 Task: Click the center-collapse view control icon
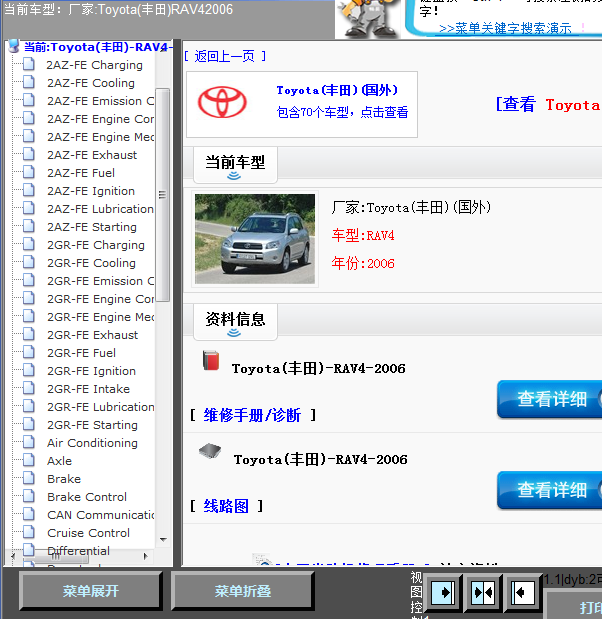click(x=483, y=592)
